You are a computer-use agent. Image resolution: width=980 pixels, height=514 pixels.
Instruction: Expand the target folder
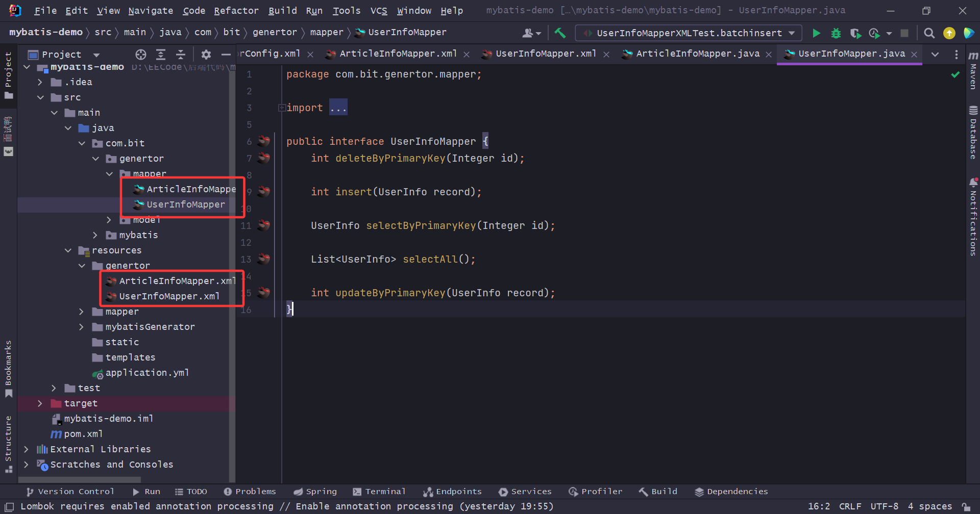40,403
